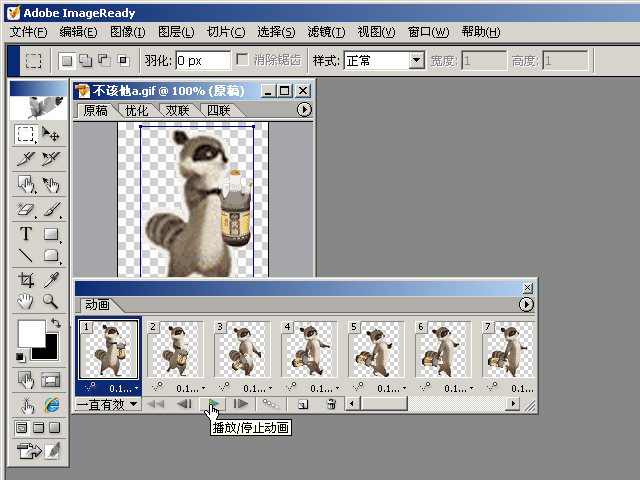Select the Rectangular Marquee tool in toolbox
The height and width of the screenshot is (480, 640).
click(x=25, y=134)
